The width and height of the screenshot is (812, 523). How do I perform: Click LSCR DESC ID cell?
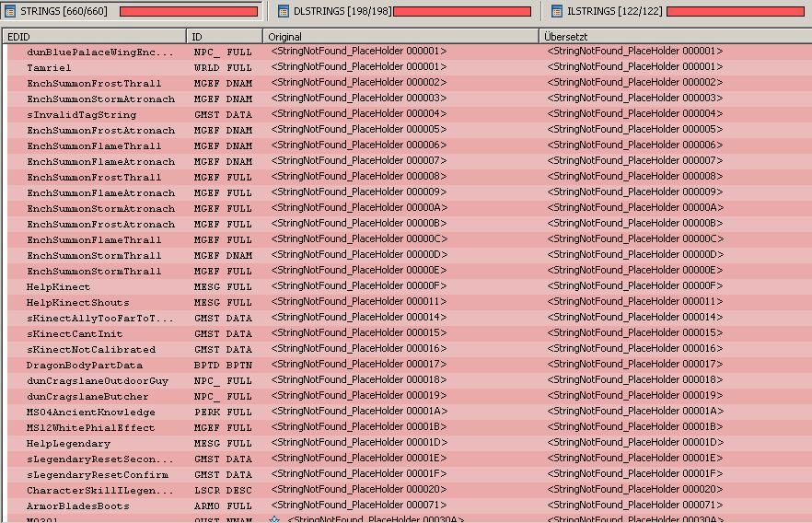pos(223,491)
